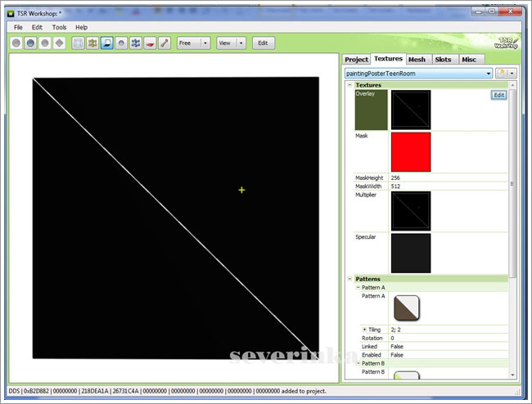Click the Pattern B swatch

point(407,375)
